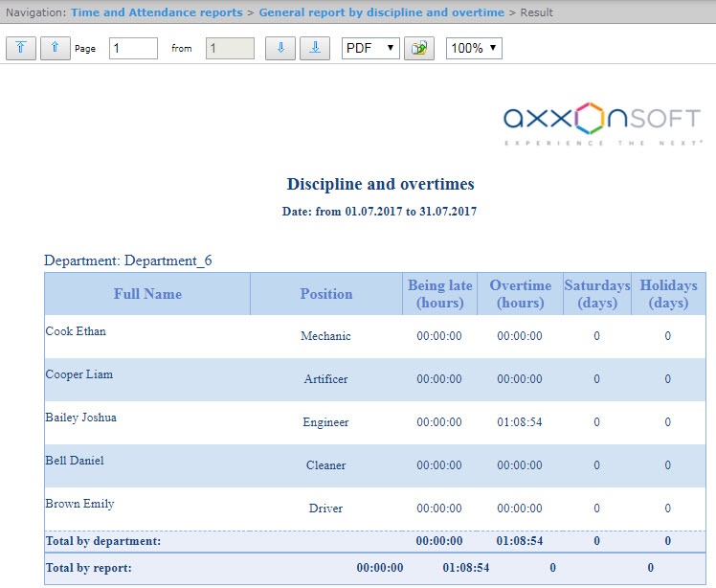
Task: Open the 100% zoom level dropdown
Action: (474, 48)
